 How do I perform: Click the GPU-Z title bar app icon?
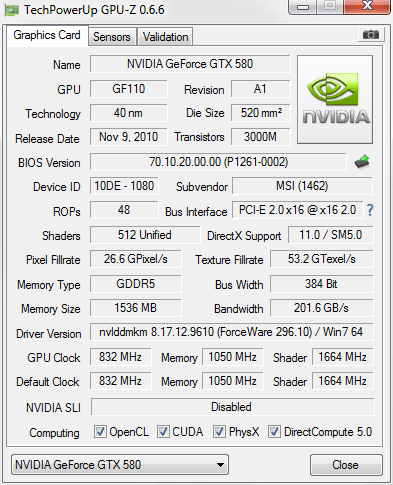coord(12,10)
